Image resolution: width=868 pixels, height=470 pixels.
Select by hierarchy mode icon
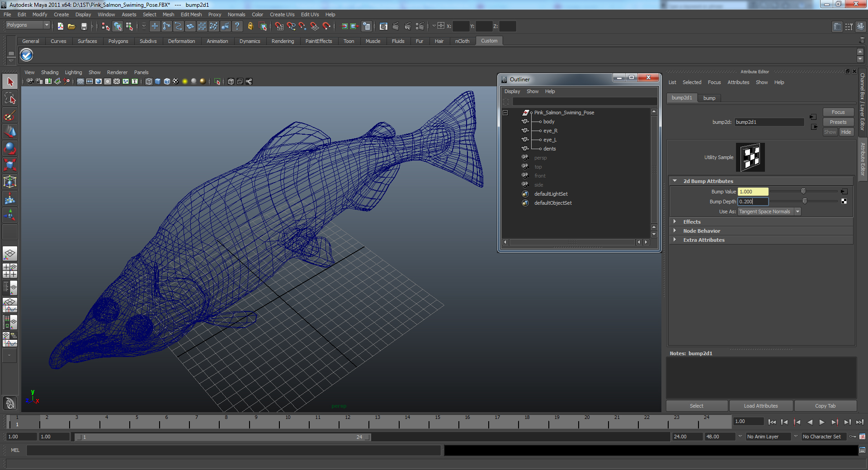pyautogui.click(x=106, y=26)
